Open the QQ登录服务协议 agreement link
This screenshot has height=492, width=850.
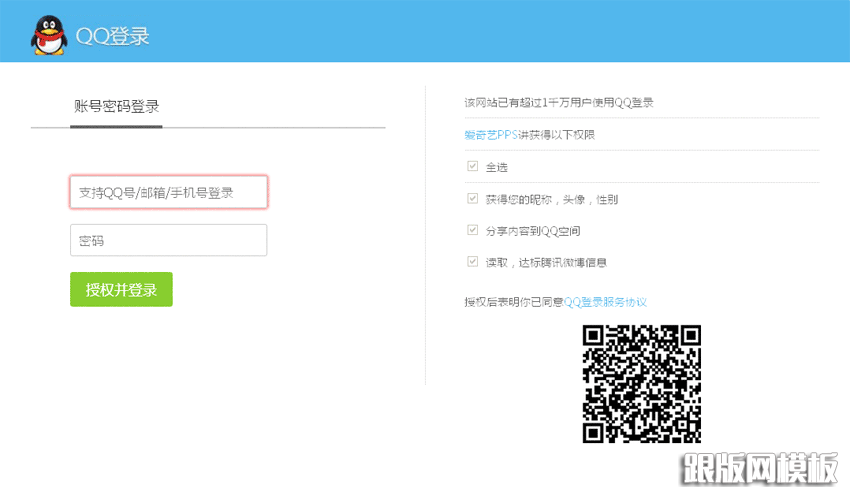(605, 301)
